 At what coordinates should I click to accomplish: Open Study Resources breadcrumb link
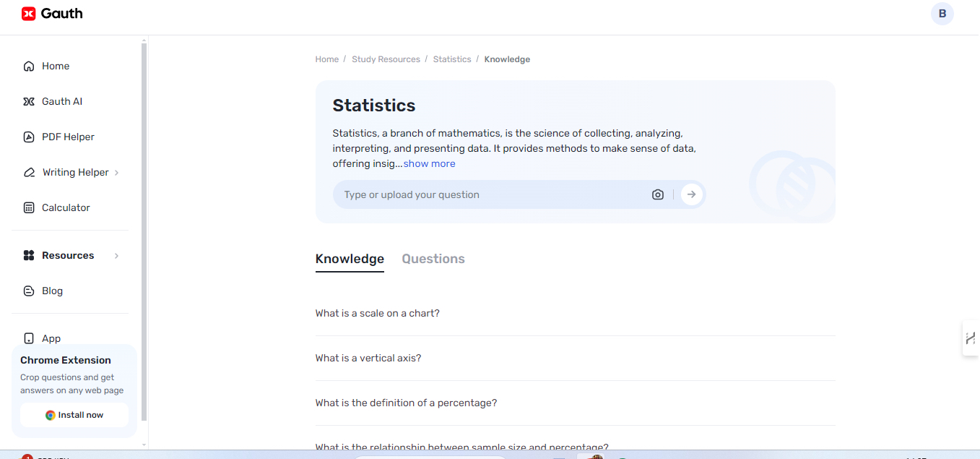pyautogui.click(x=386, y=59)
